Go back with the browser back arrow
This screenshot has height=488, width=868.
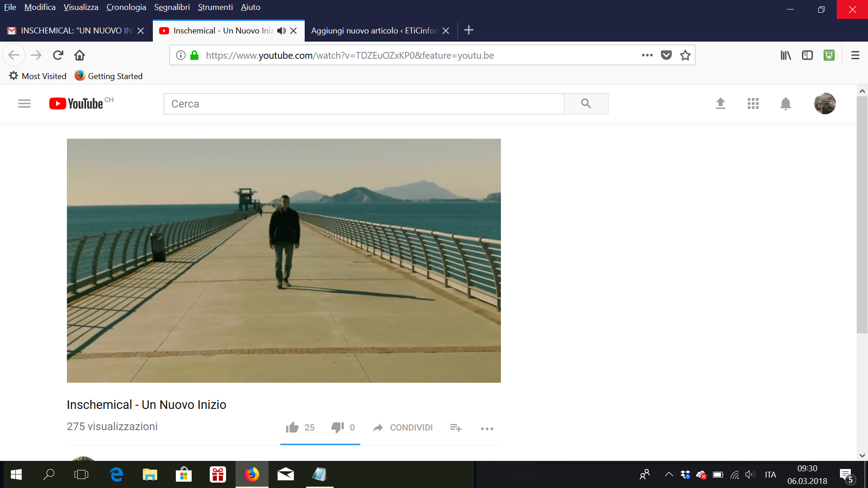coord(14,55)
